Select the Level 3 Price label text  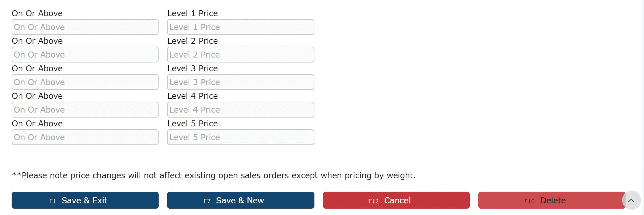(192, 68)
